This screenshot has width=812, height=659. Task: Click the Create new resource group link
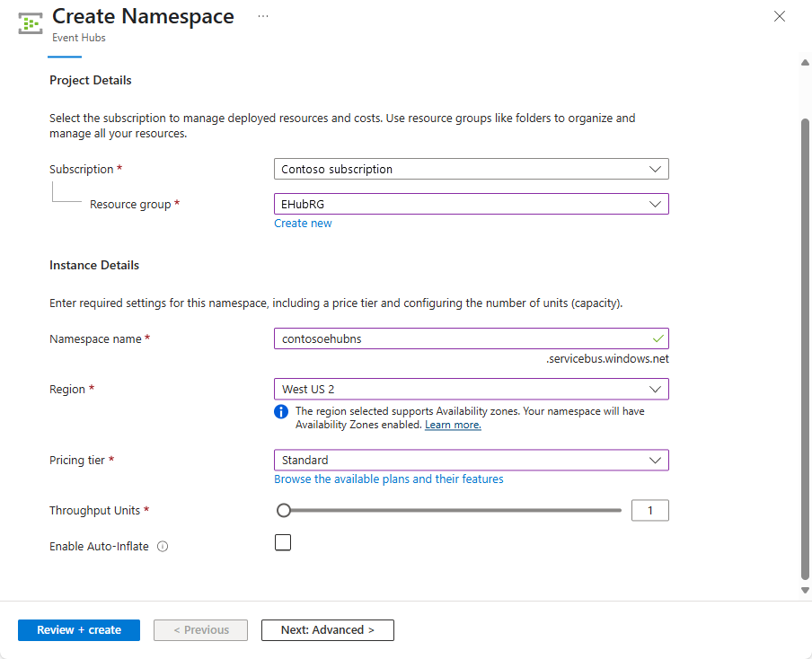[303, 223]
